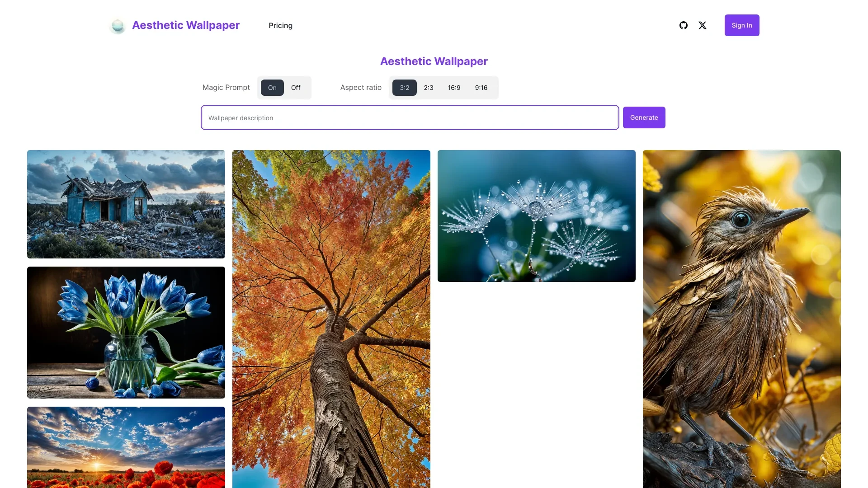
Task: Click the GitHub icon in the navbar
Action: click(x=683, y=25)
